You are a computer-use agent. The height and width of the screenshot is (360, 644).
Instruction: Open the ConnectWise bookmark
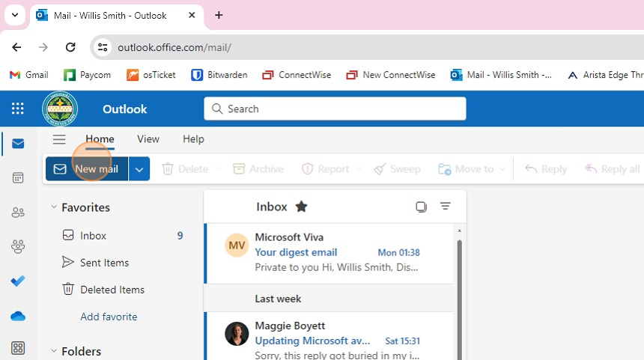tap(297, 75)
